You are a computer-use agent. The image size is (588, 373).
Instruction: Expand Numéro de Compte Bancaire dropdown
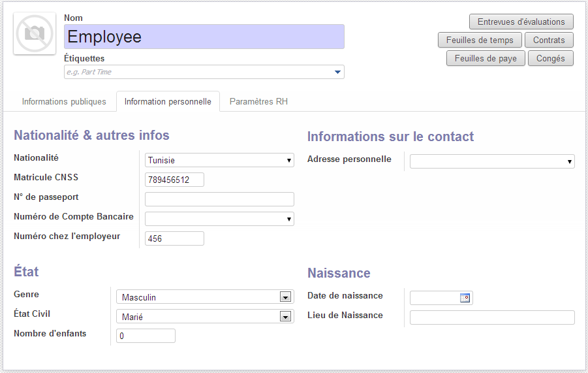[x=219, y=219]
